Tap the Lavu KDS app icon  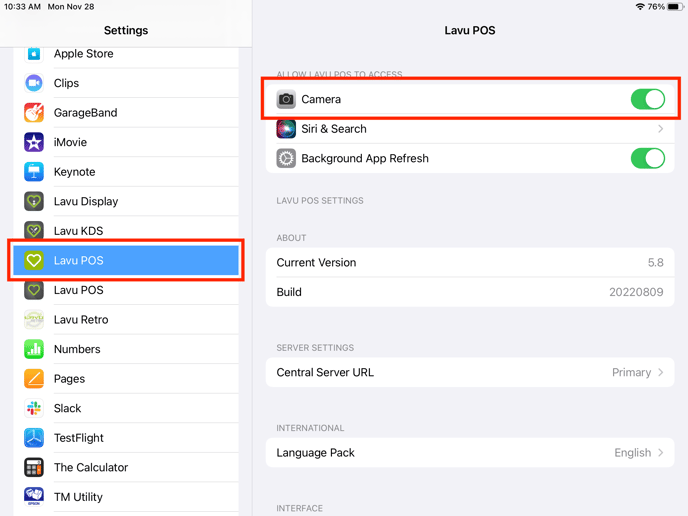click(34, 230)
